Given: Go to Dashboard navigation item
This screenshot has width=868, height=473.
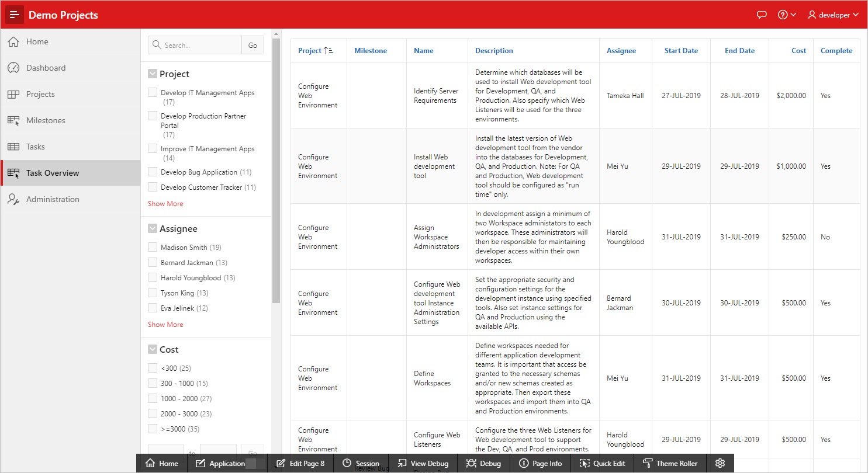Looking at the screenshot, I should click(70, 68).
